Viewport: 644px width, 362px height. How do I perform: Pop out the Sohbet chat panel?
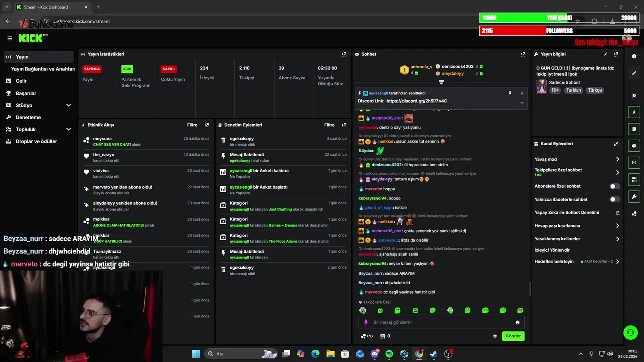[523, 54]
